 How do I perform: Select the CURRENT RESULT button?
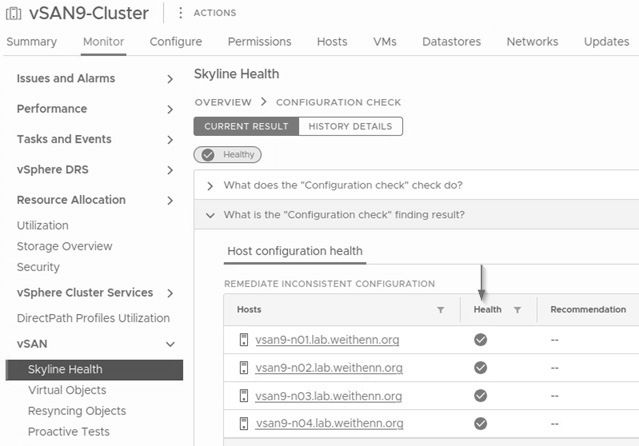(246, 126)
